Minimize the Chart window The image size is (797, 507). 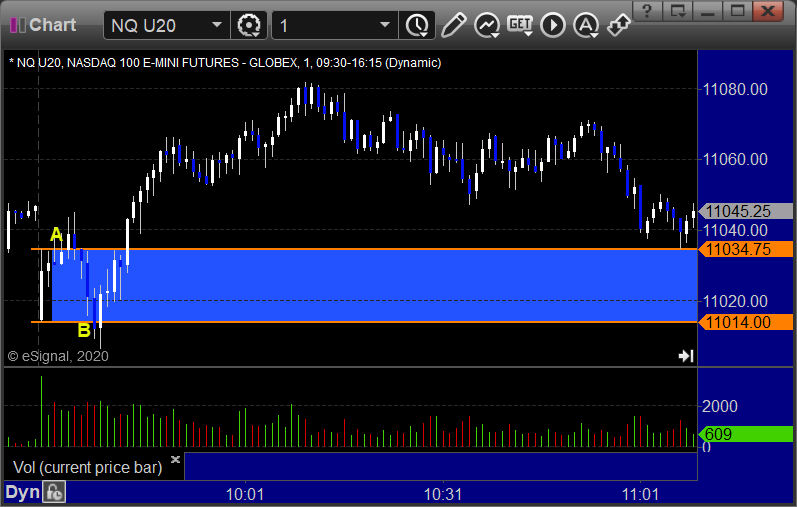coord(708,11)
